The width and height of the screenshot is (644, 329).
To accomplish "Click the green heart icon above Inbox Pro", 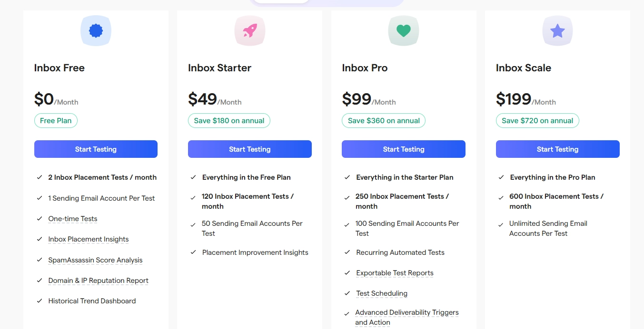I will coord(404,31).
